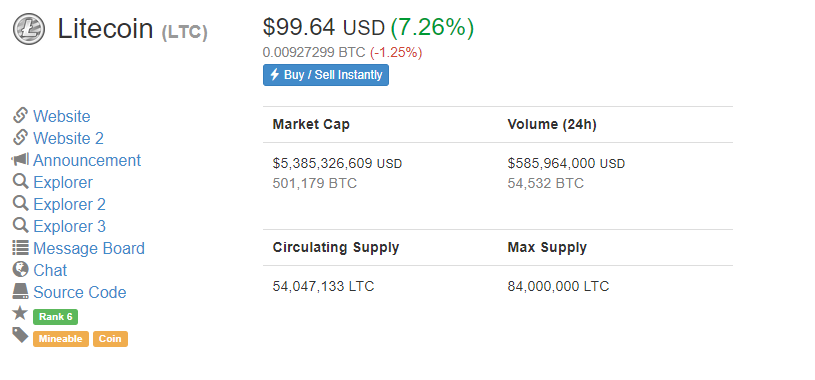This screenshot has height=380, width=815.
Task: Select the green Rank 6 badge
Action: [x=56, y=317]
